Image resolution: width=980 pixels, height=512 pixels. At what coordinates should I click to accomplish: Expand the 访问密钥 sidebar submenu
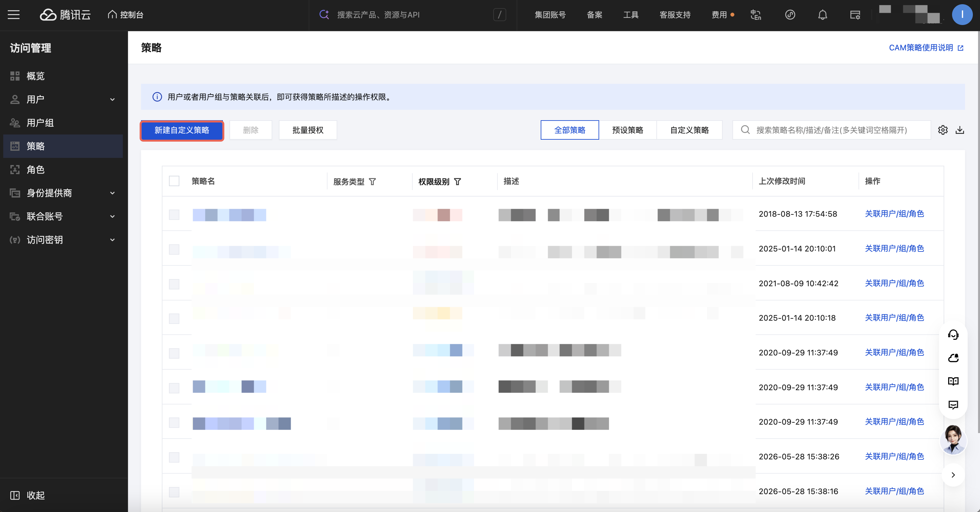112,240
